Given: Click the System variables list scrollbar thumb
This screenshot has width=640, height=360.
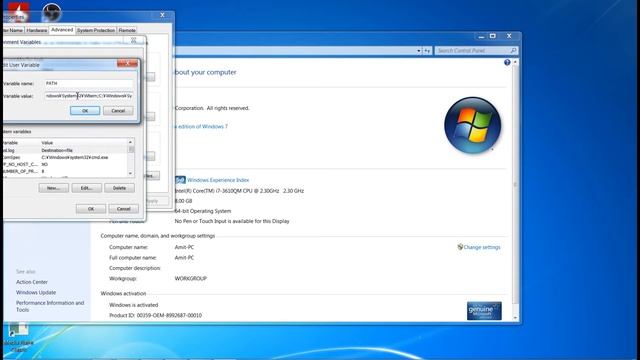Looking at the screenshot, I should coord(131,149).
